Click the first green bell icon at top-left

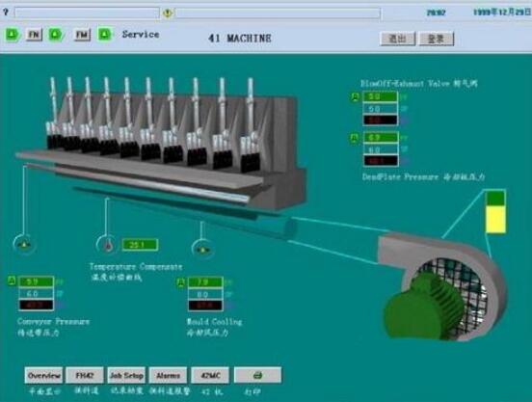point(13,35)
